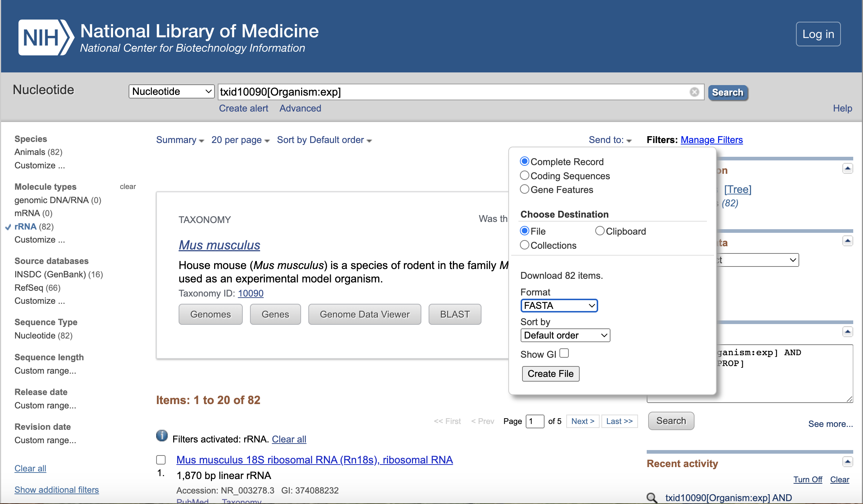This screenshot has height=504, width=863.
Task: Open the Nucleotide database dropdown
Action: [171, 91]
